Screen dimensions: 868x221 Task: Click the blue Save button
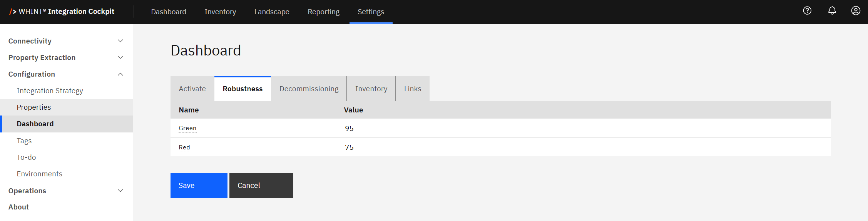(x=199, y=185)
